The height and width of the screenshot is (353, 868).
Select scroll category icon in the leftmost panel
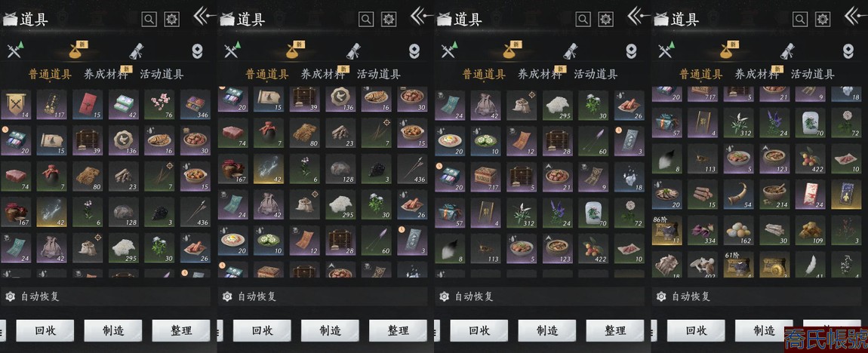(x=137, y=51)
